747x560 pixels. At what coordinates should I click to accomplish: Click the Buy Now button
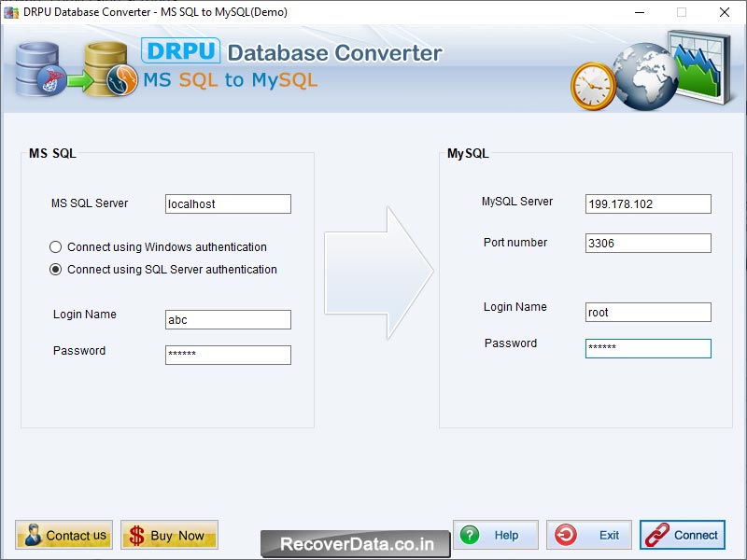pyautogui.click(x=169, y=535)
